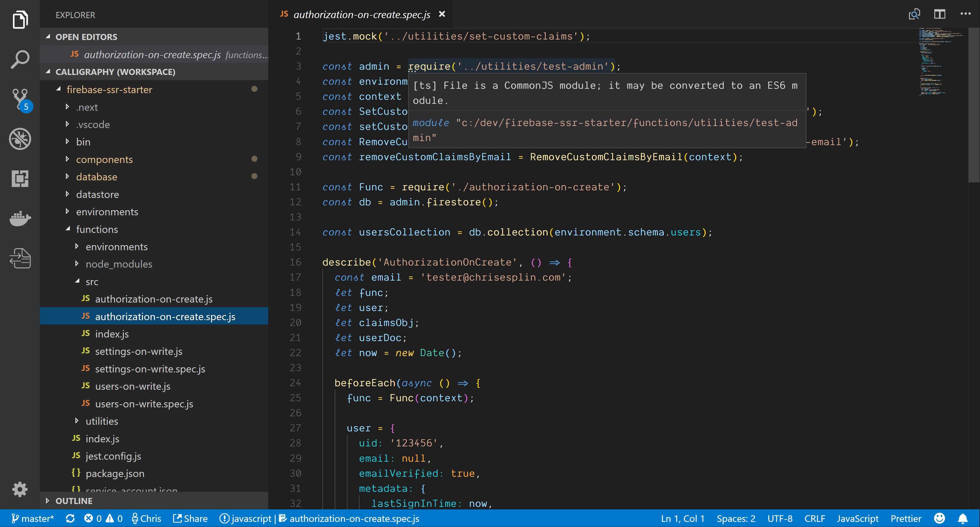Click Ln 1, Col 1 go to line
This screenshot has height=527, width=980.
[682, 519]
